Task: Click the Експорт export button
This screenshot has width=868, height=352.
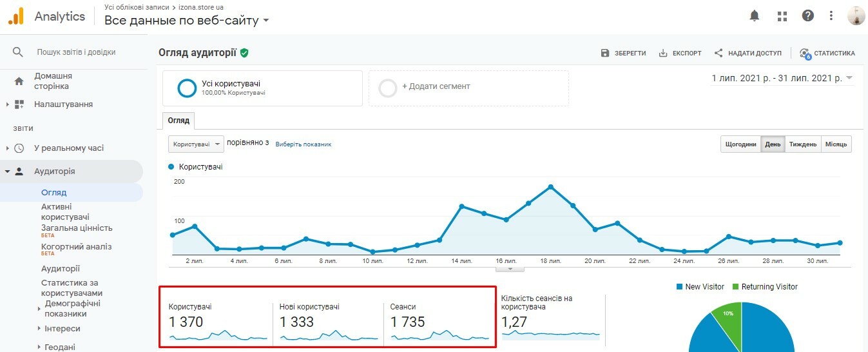Action: [x=680, y=53]
